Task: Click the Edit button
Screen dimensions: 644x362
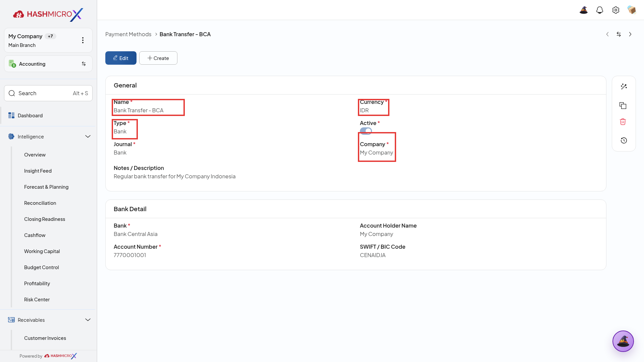Action: coord(121,58)
